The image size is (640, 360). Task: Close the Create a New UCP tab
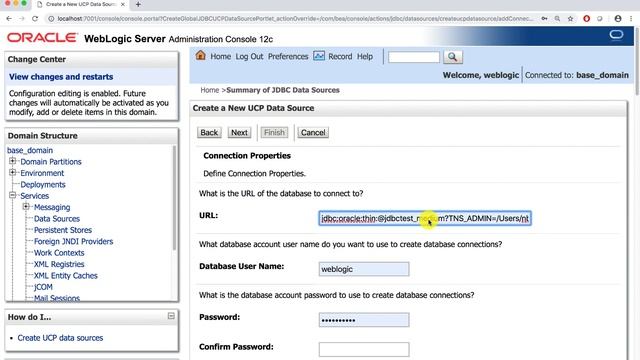point(123,4)
